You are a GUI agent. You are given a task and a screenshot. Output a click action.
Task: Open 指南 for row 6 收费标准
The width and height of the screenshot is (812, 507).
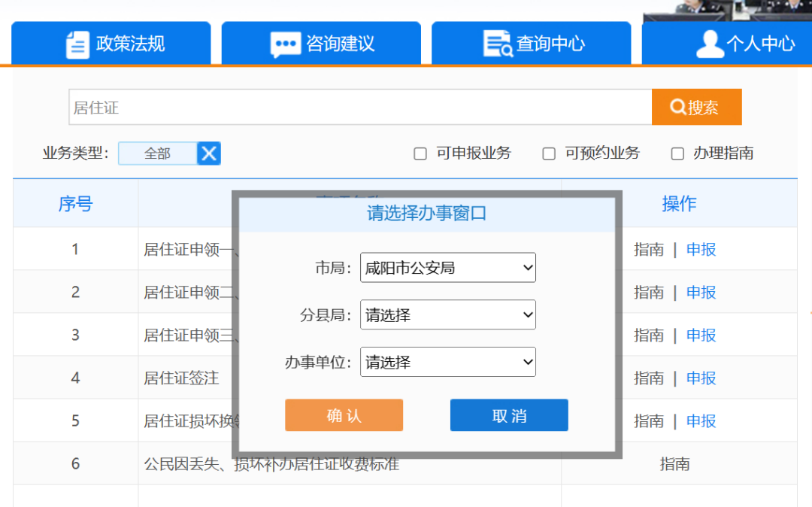[x=674, y=464]
